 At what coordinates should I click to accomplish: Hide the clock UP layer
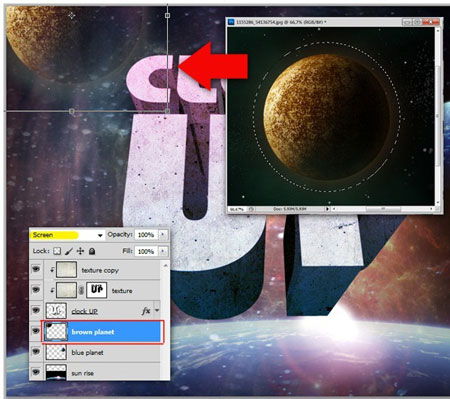tap(36, 310)
